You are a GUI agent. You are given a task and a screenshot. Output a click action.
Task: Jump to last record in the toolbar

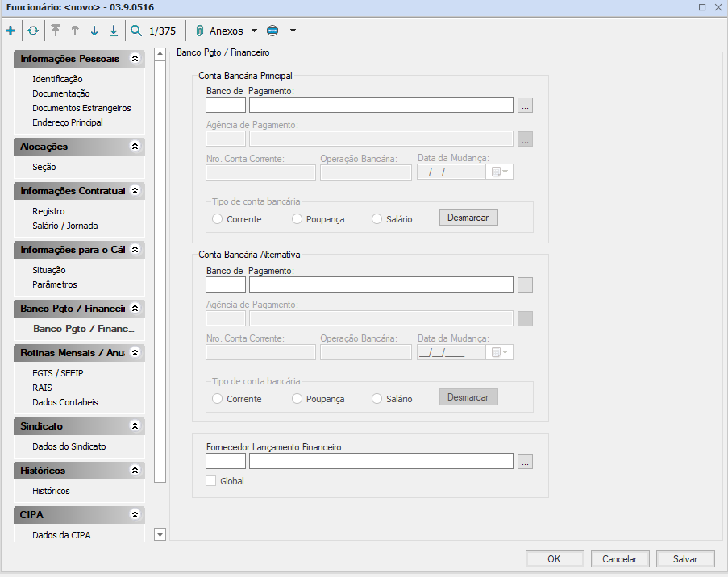(x=114, y=31)
